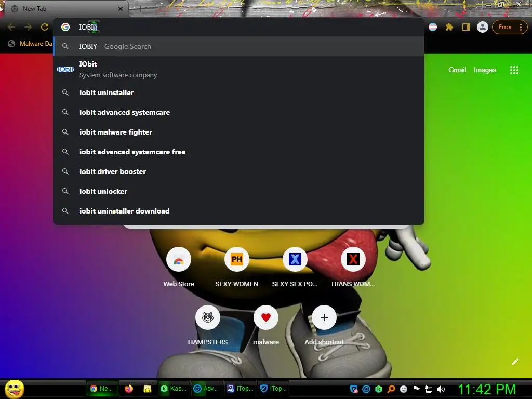Click the Error update button
The image size is (532, 399).
505,27
